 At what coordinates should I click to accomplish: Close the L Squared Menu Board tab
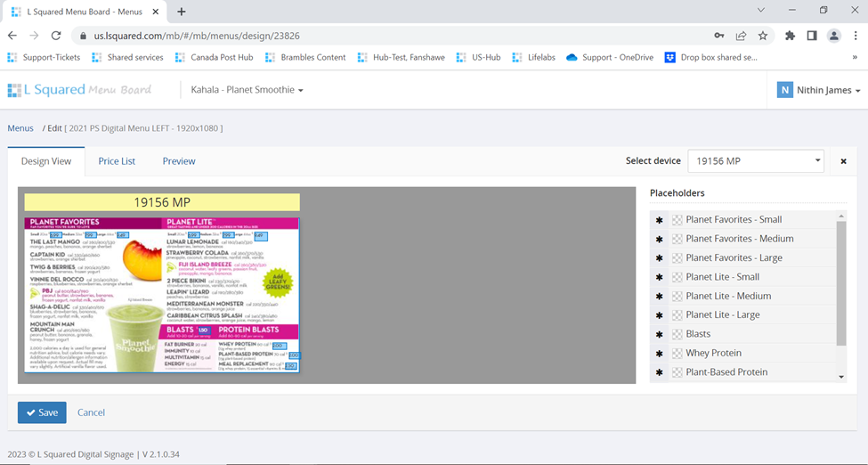tap(156, 12)
